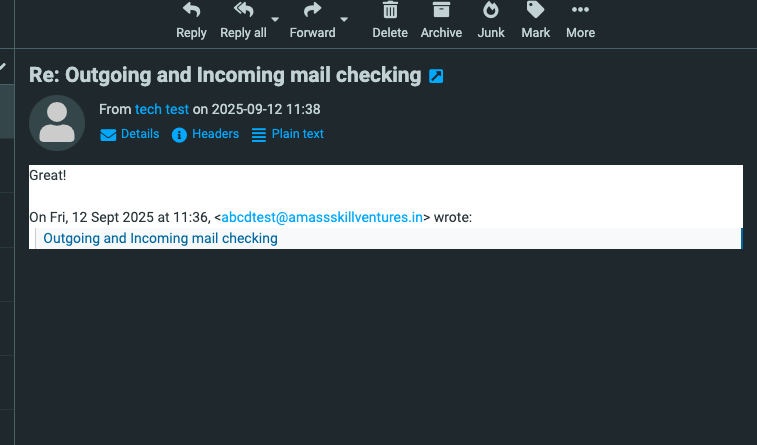Open the More actions menu

click(x=580, y=11)
